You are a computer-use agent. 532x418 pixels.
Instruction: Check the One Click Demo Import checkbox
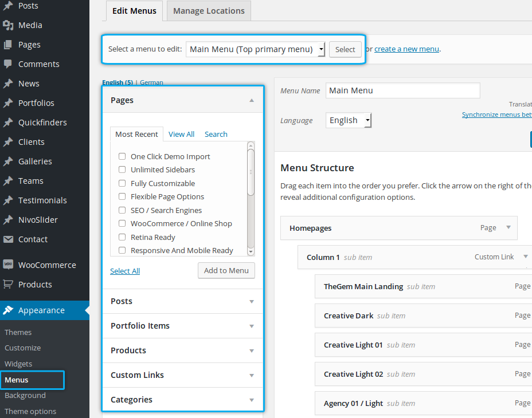(x=122, y=156)
